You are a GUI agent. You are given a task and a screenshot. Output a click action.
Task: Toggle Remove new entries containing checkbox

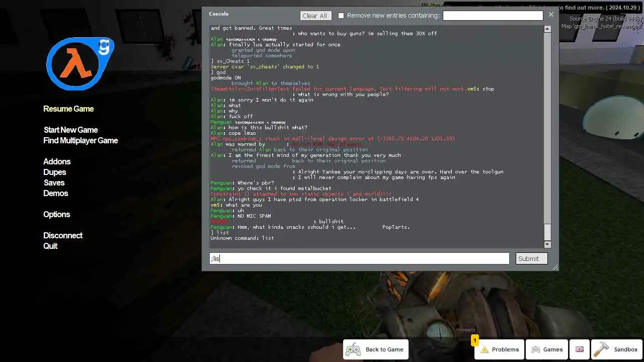(341, 16)
